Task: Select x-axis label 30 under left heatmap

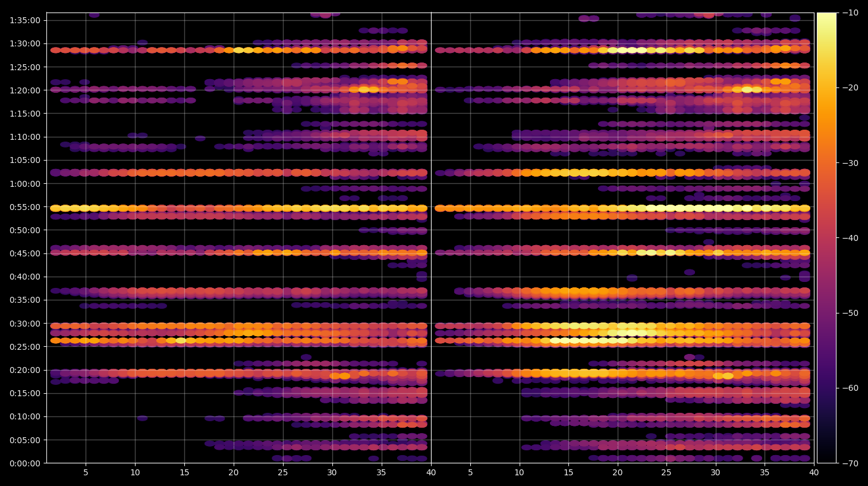Action: tap(332, 473)
